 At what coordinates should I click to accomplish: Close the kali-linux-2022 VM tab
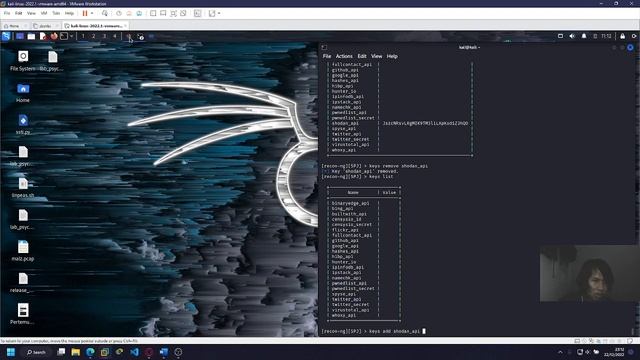coord(125,26)
